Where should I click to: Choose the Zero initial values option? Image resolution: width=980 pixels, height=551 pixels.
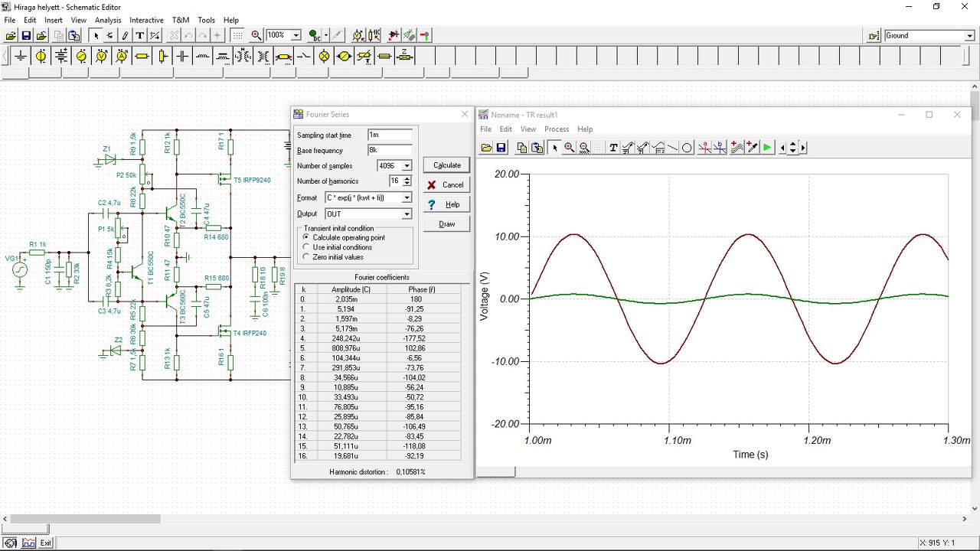coord(307,257)
